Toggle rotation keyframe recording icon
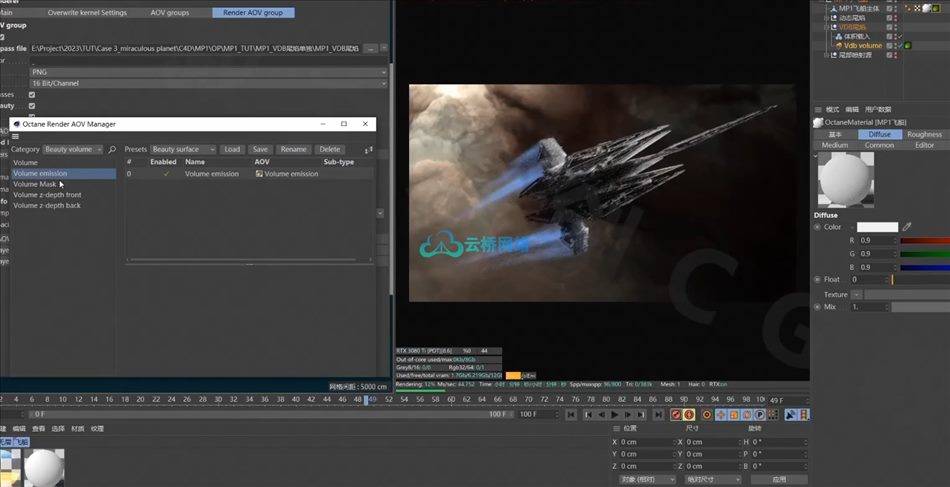The height and width of the screenshot is (487, 950). coord(746,414)
